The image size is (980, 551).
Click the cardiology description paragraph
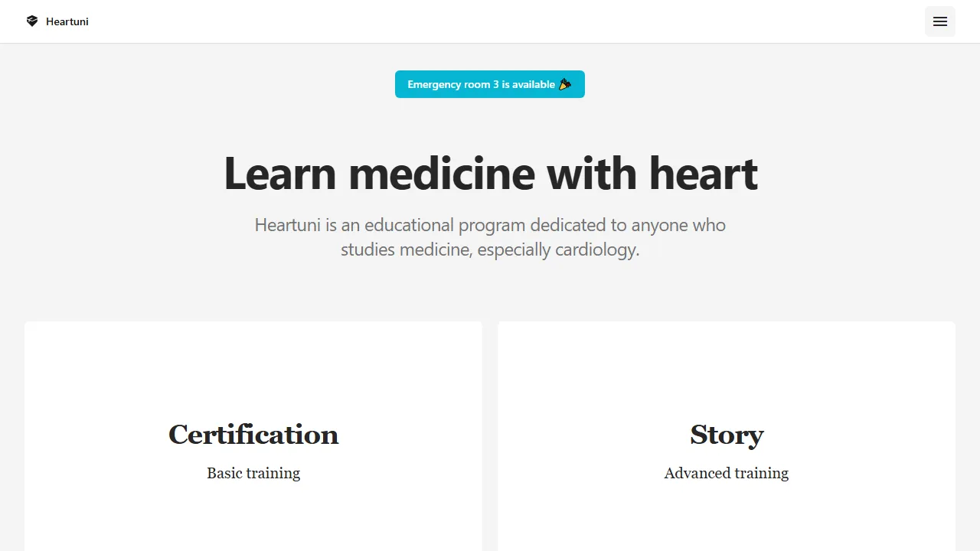(x=490, y=237)
